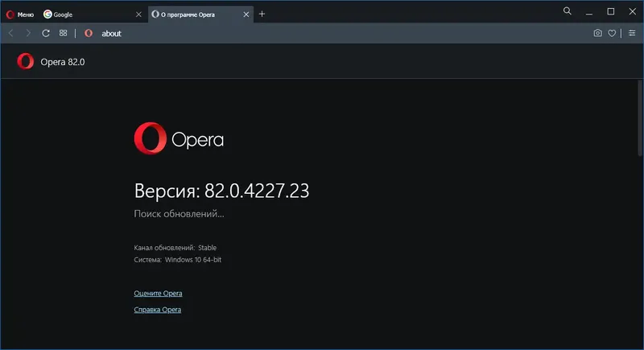
Task: Click the Система: Windows 10 64-bit text
Action: point(177,260)
